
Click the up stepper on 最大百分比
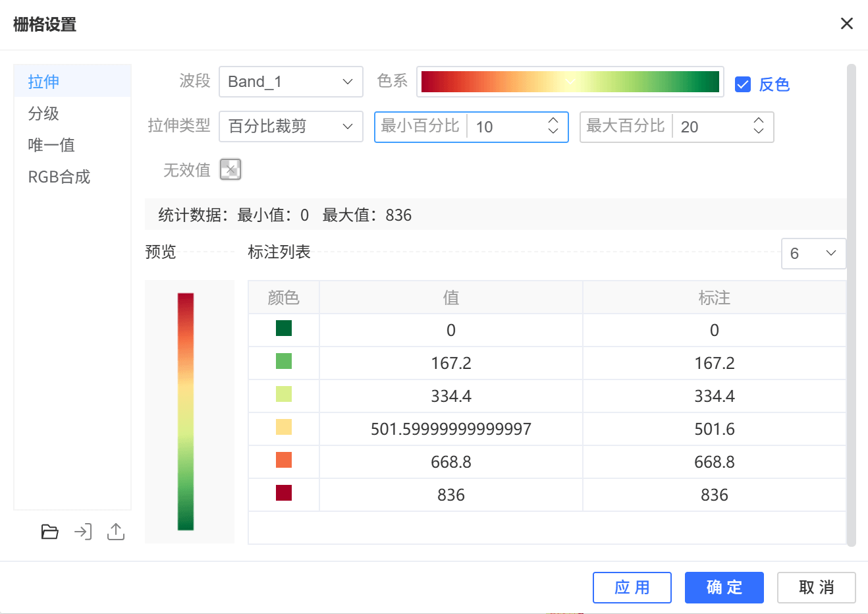(759, 122)
